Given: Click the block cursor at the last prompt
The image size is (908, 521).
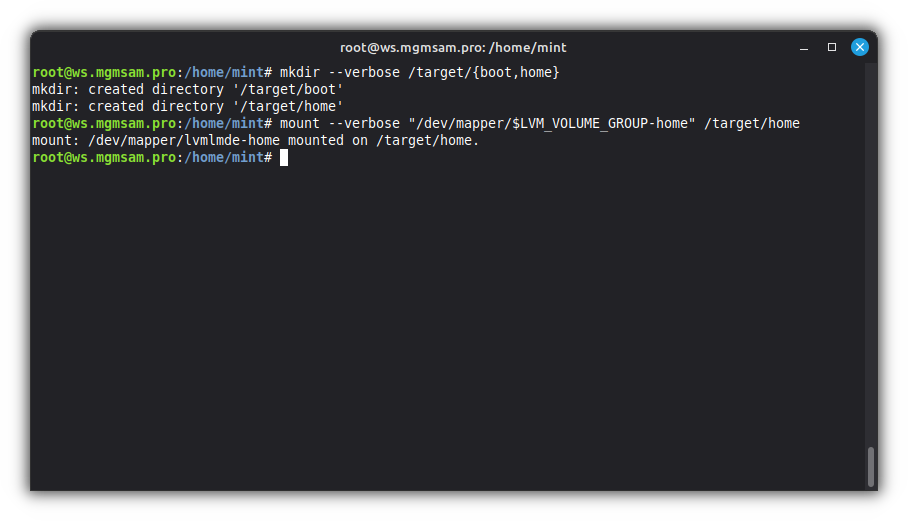Looking at the screenshot, I should coord(284,158).
